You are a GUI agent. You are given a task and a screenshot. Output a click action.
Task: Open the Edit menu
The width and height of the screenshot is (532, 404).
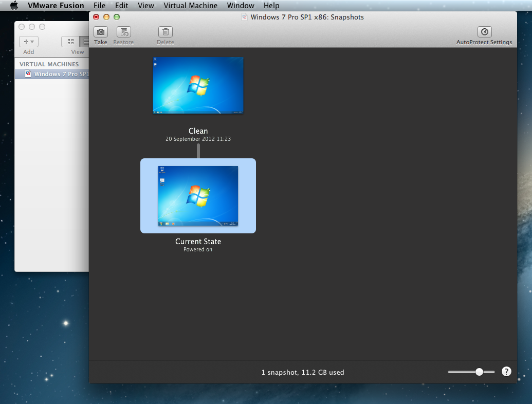(x=122, y=6)
